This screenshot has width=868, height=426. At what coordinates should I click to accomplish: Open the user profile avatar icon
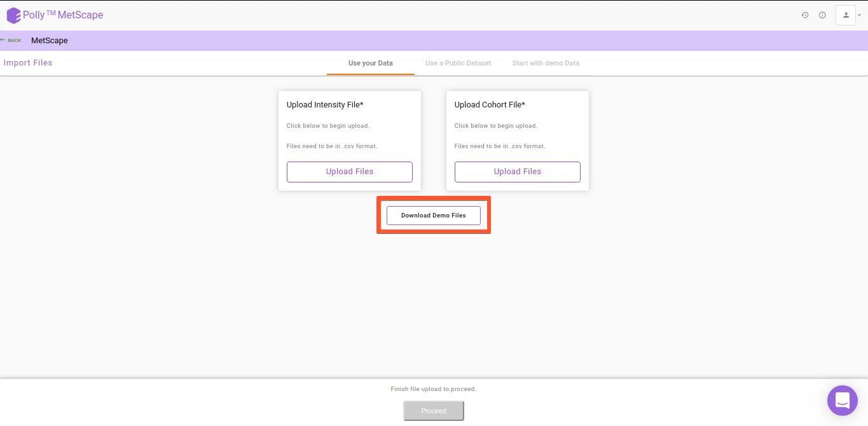click(846, 15)
